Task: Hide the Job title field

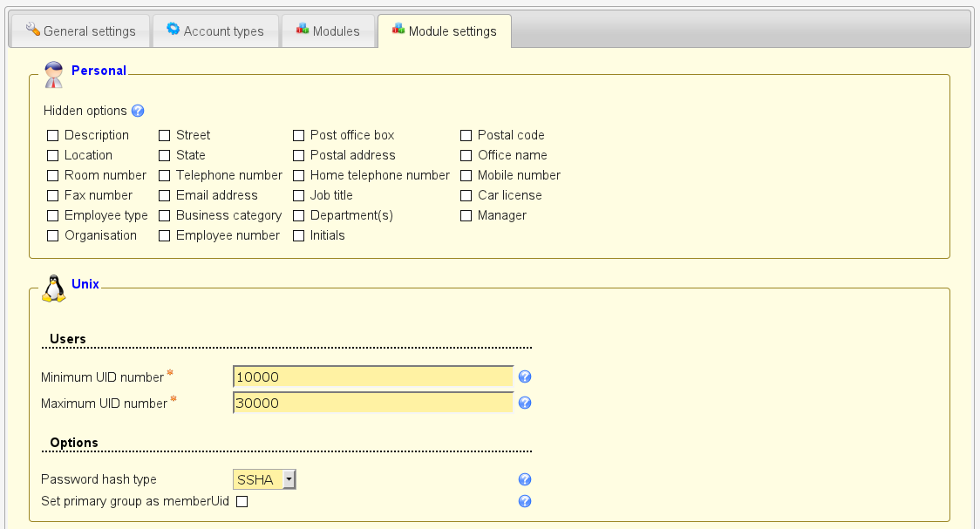Action: point(299,195)
